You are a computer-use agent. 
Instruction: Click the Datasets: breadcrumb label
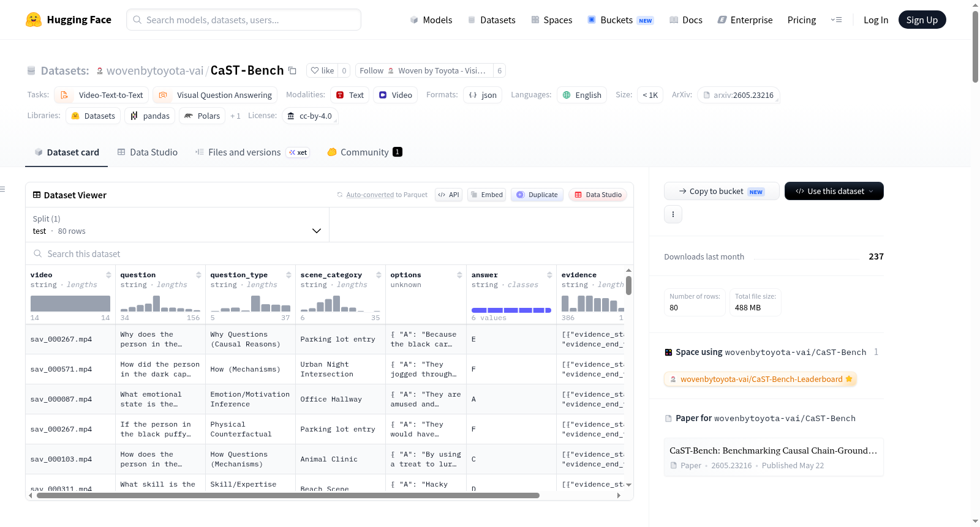click(x=65, y=70)
